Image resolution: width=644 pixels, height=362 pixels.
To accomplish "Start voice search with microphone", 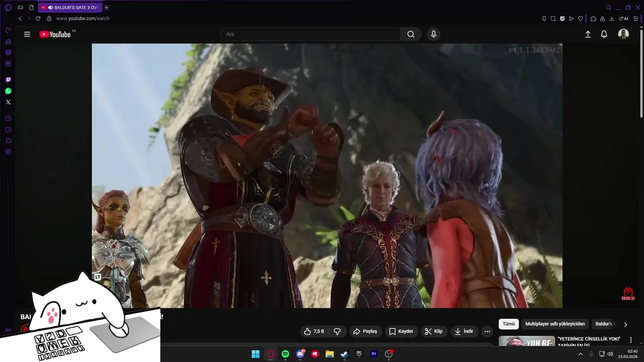I will click(434, 34).
